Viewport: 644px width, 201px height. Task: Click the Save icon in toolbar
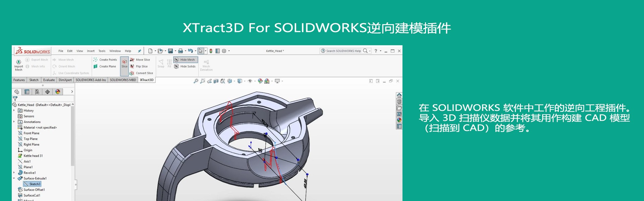pyautogui.click(x=170, y=51)
